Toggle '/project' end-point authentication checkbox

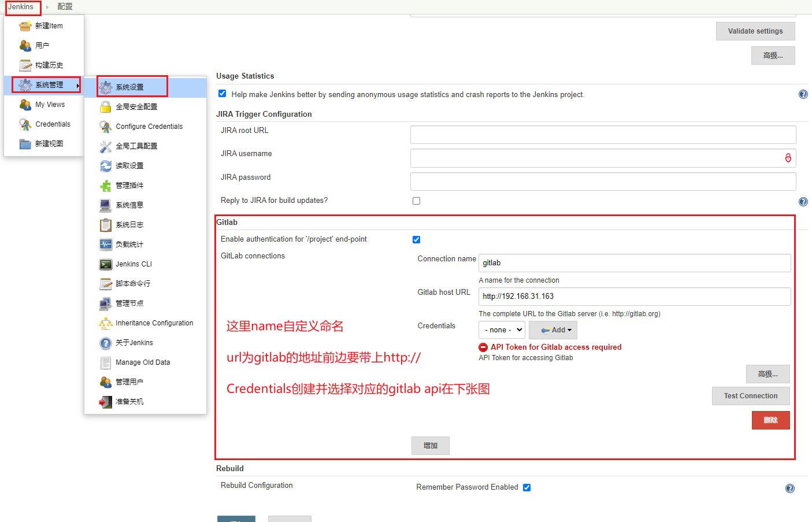click(x=417, y=239)
